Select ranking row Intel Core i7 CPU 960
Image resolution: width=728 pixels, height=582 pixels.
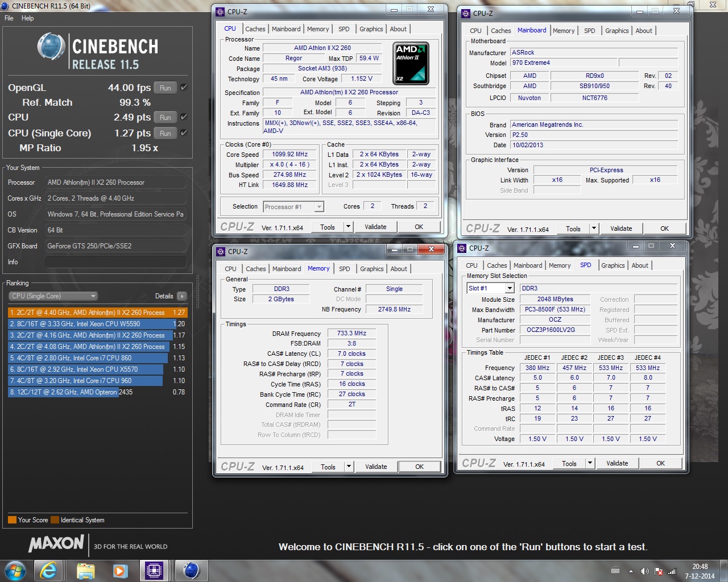click(97, 381)
